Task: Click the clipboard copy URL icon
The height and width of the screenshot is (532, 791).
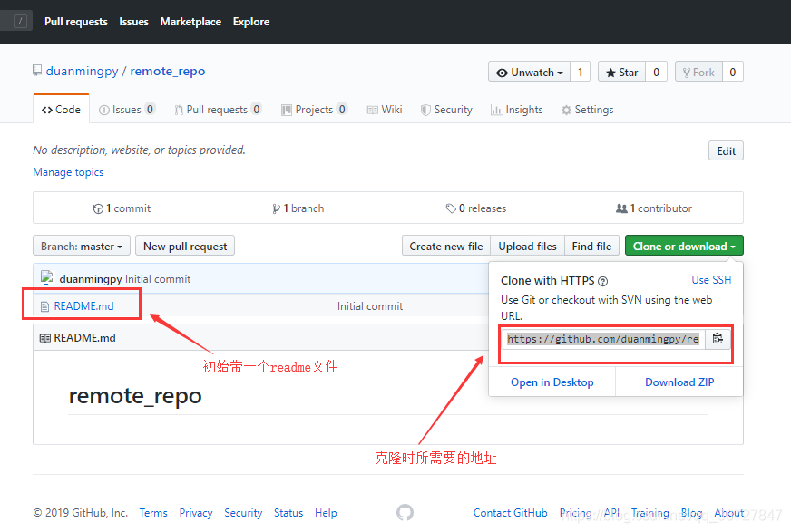Action: (718, 339)
